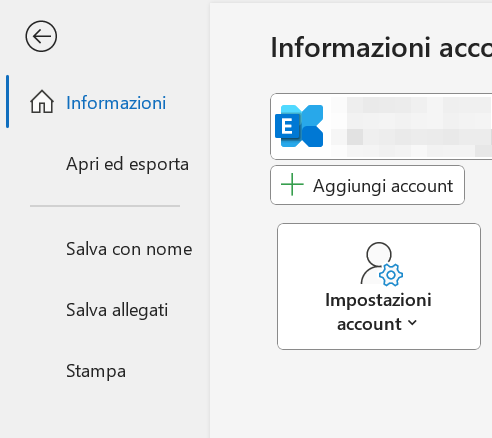Image resolution: width=492 pixels, height=438 pixels.
Task: Go back using the circled arrow
Action: (41, 36)
